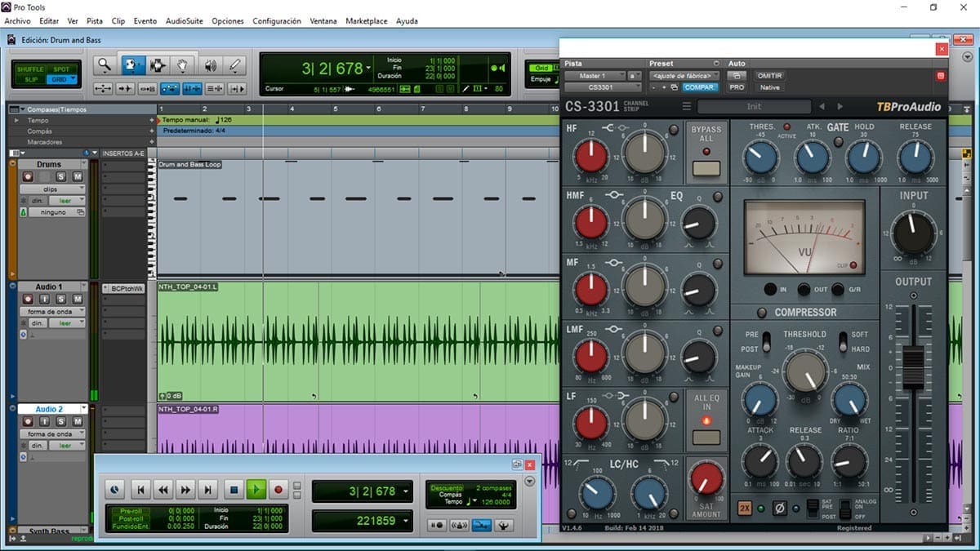Click the COMPAR. button in plugin header
980x551 pixels.
(x=700, y=87)
